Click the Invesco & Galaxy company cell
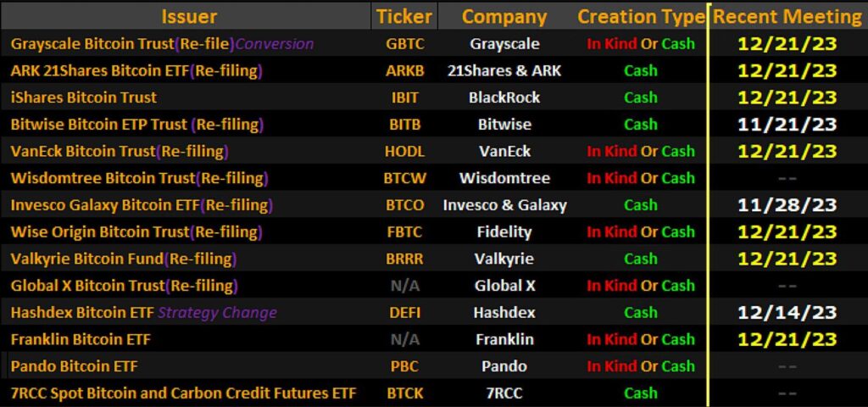 click(x=504, y=205)
